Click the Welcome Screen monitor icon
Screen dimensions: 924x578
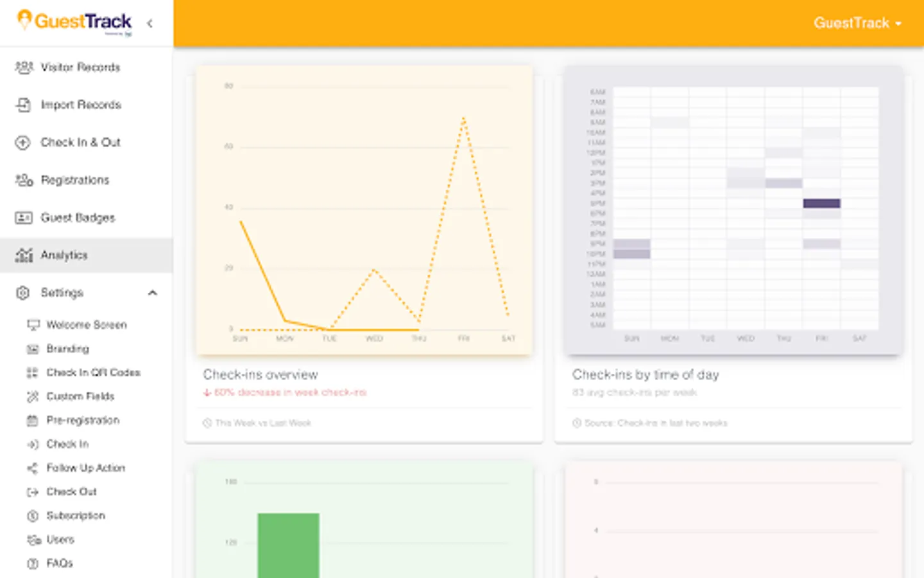pos(33,325)
